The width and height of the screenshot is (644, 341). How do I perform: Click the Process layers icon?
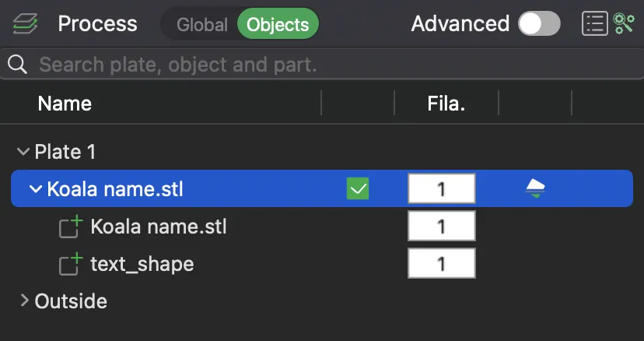point(25,24)
